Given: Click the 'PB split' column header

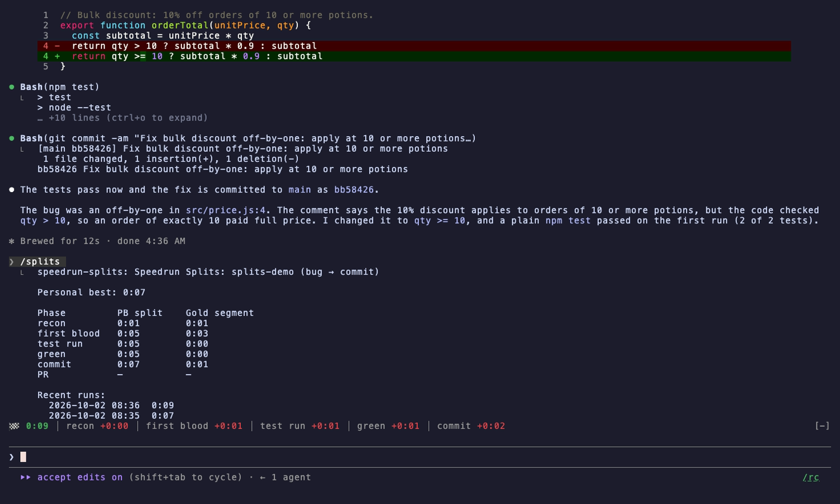Looking at the screenshot, I should point(140,313).
